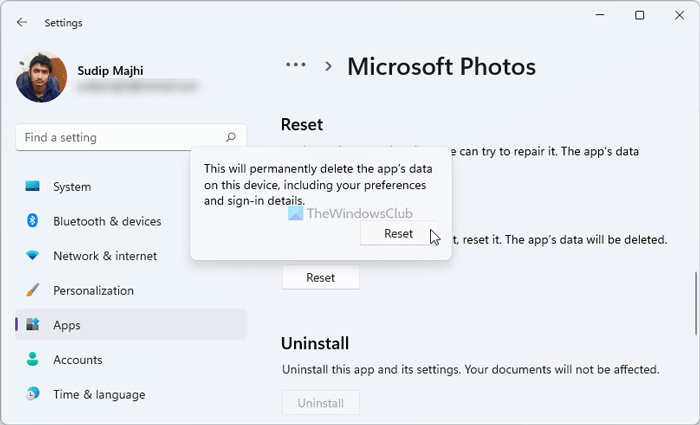Click the Find a setting search box

point(120,137)
